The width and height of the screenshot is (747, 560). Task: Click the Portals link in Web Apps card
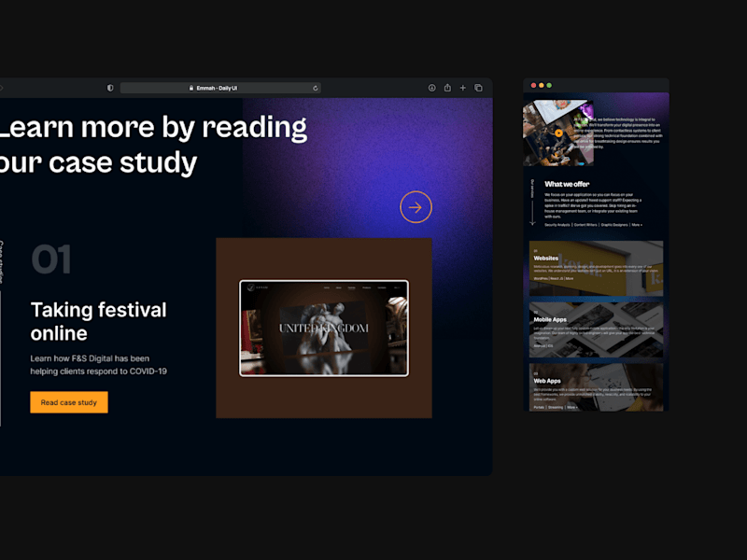coord(539,408)
